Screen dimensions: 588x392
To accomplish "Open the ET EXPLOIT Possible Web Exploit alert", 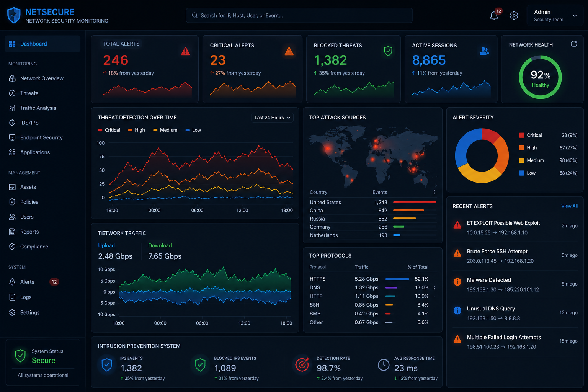I will tap(515, 227).
